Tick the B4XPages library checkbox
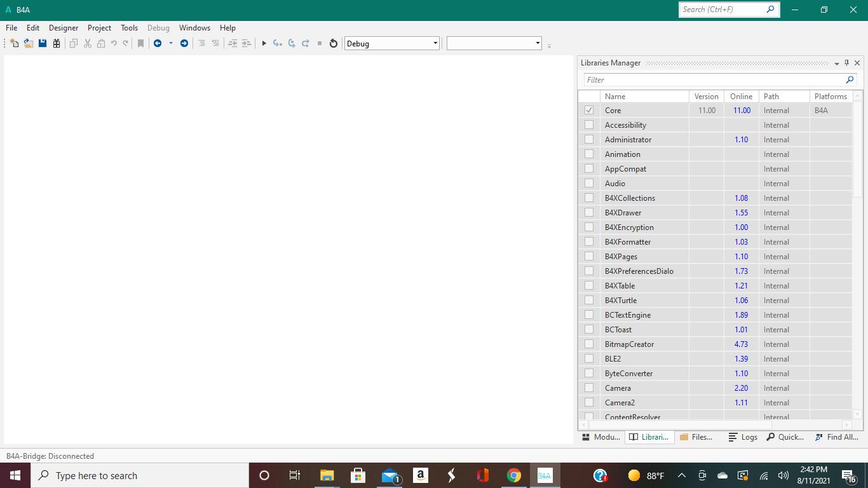The image size is (868, 488). point(589,257)
